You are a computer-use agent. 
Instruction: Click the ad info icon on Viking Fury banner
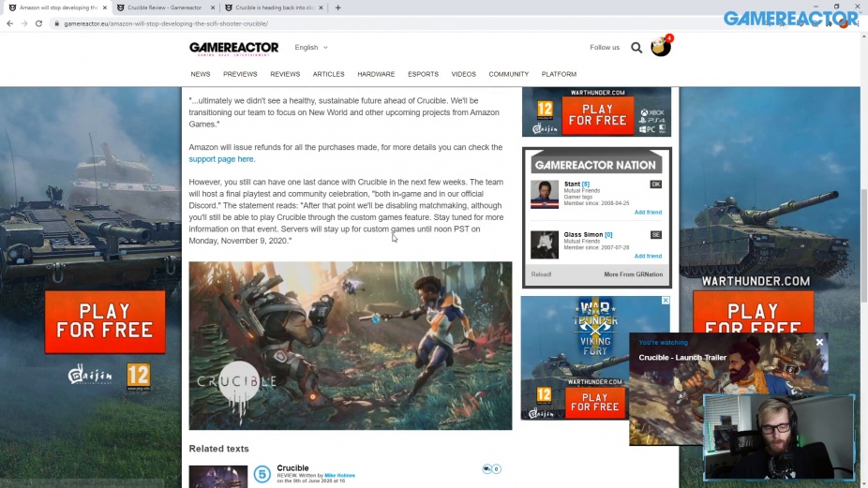click(666, 300)
